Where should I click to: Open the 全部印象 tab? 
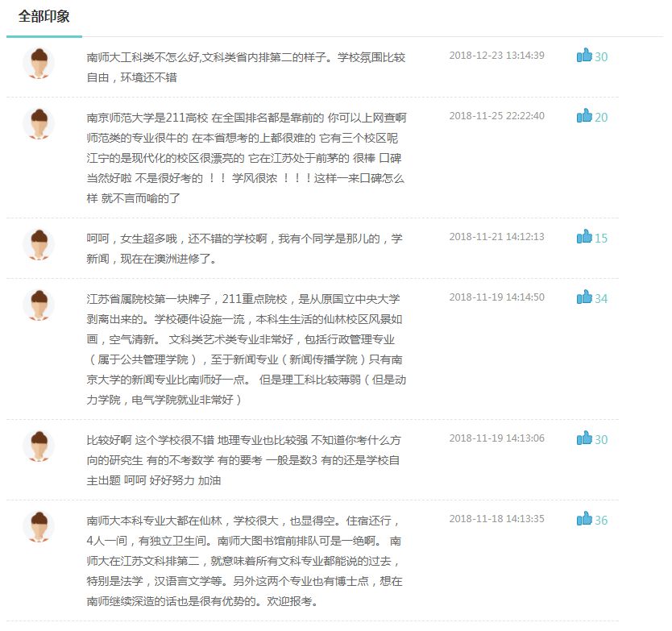click(44, 17)
